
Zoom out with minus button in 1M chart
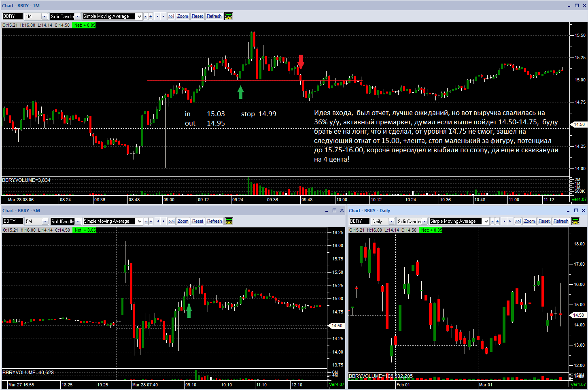(x=146, y=16)
